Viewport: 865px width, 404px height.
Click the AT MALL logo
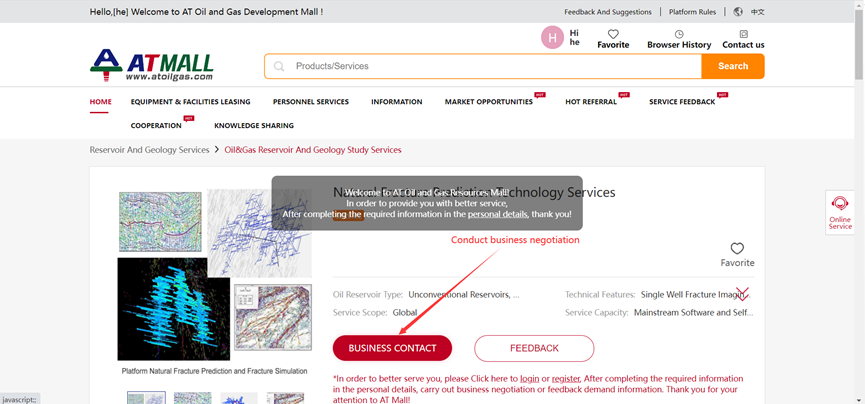[x=151, y=65]
